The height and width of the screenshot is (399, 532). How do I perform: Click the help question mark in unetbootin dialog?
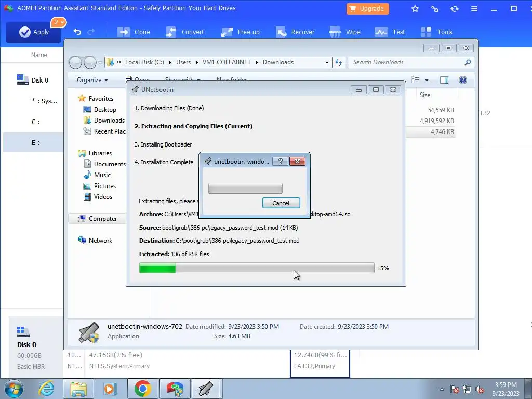(x=280, y=162)
